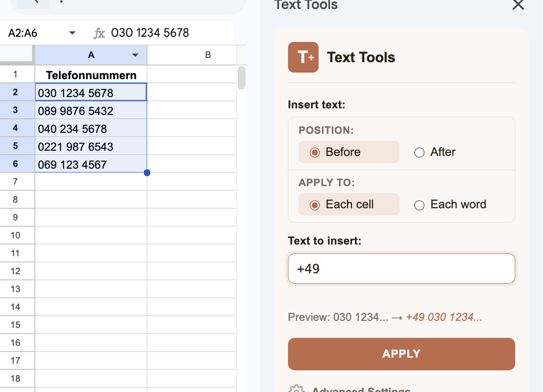Click inside the Text to insert field

402,269
